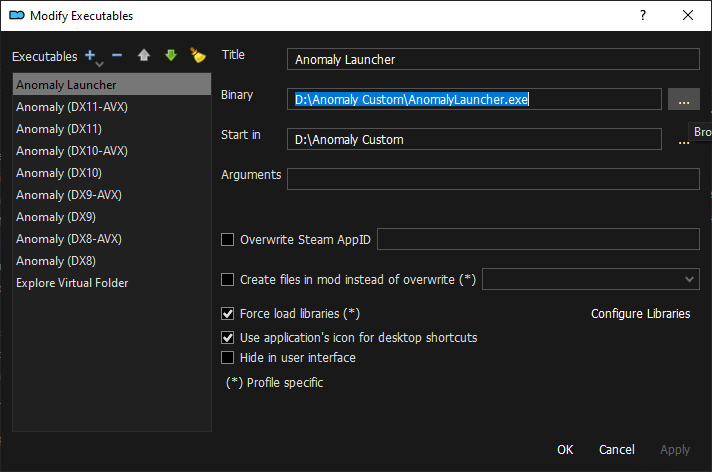The image size is (712, 472).
Task: Click the add executable plus icon
Action: (92, 56)
